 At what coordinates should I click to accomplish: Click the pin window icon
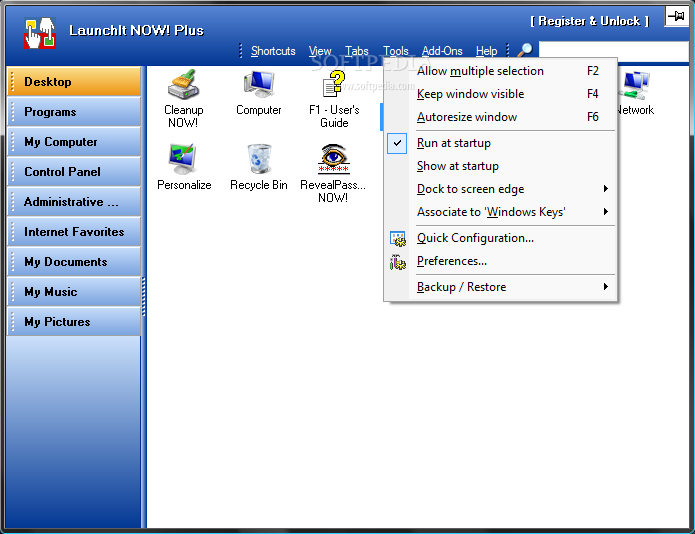tap(676, 17)
